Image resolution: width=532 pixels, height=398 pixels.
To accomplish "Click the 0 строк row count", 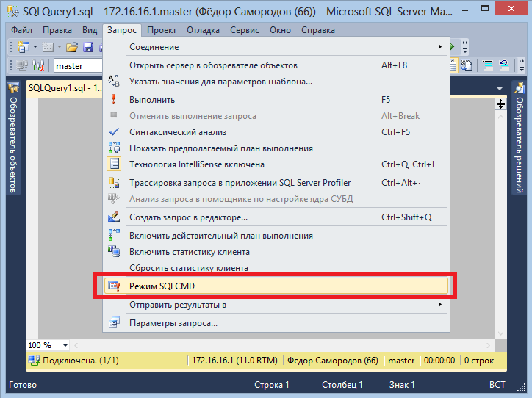I will pos(479,361).
